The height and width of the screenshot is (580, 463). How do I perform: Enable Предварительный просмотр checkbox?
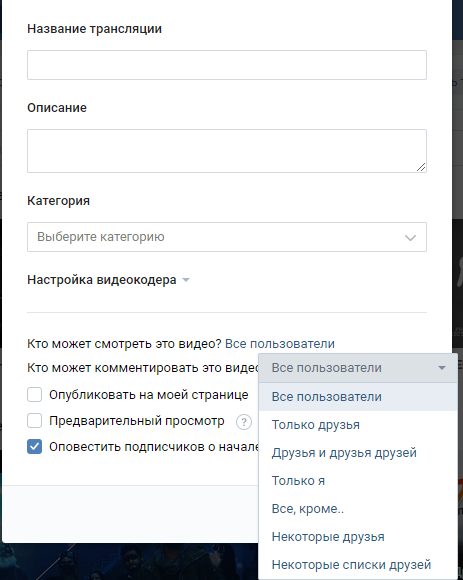pos(34,421)
